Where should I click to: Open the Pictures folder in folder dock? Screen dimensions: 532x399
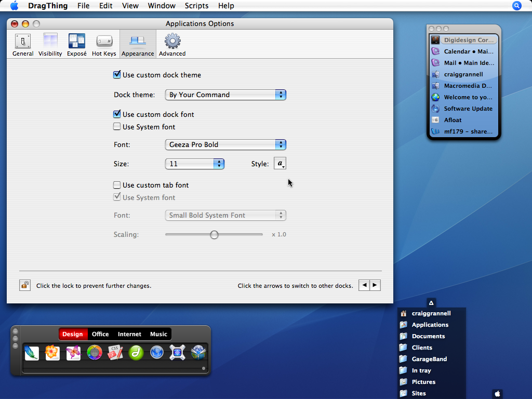432,382
